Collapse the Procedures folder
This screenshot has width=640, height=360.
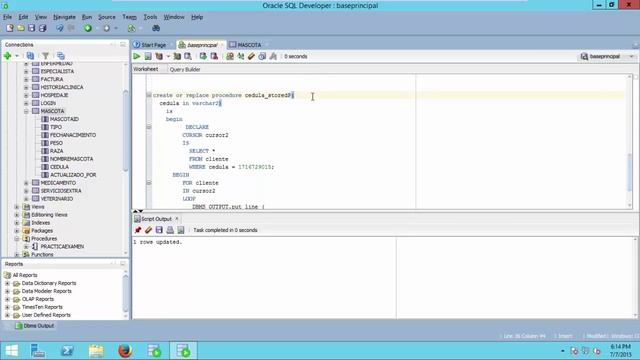17,239
